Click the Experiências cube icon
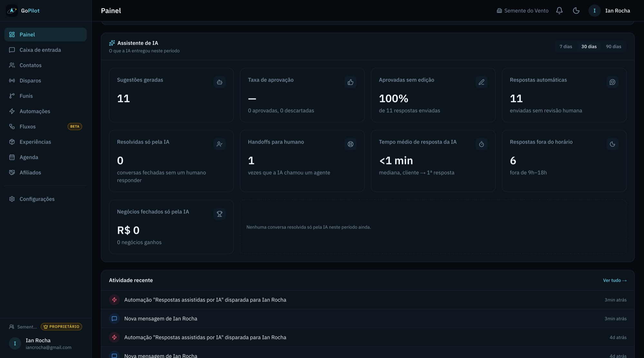644x358 pixels. click(12, 142)
